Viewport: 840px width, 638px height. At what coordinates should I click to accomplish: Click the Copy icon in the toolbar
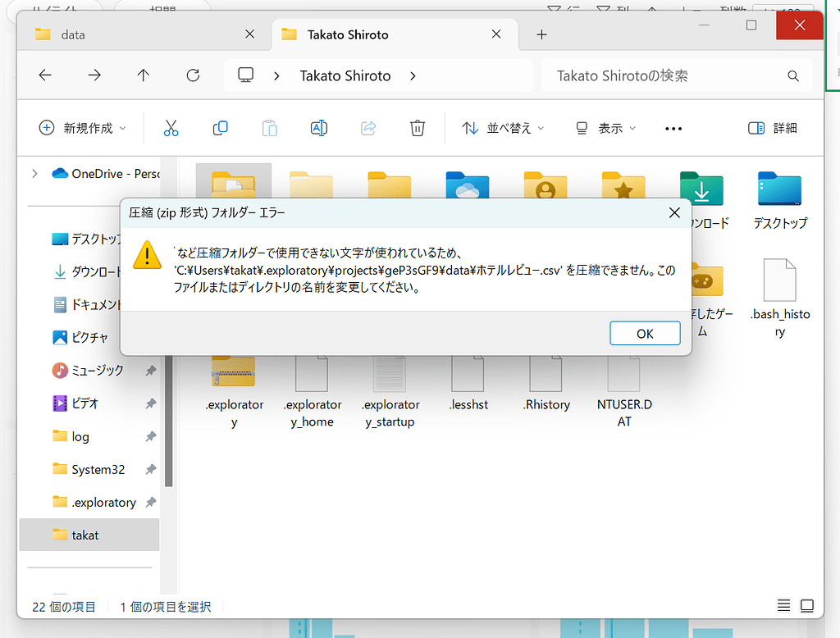click(x=220, y=128)
